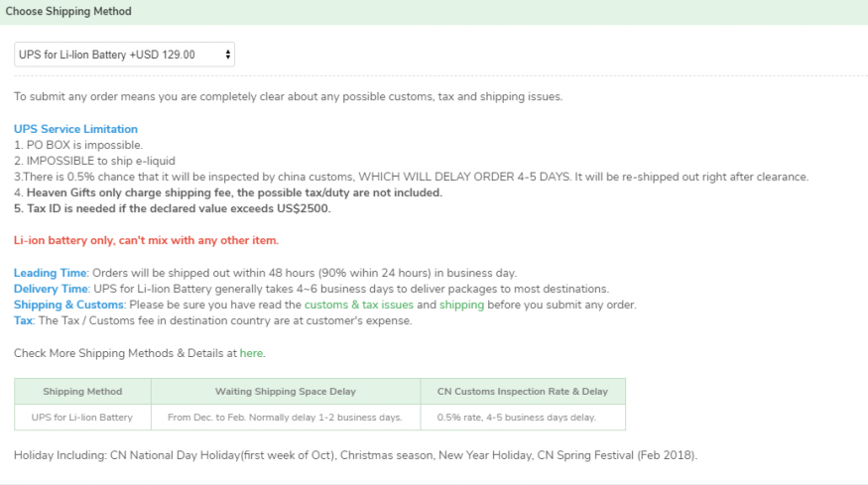
Task: Click the Tax ID is needed notice
Action: [x=173, y=208]
